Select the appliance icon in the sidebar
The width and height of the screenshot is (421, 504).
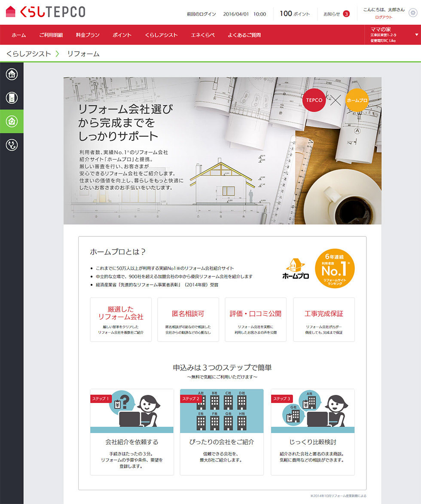12,98
